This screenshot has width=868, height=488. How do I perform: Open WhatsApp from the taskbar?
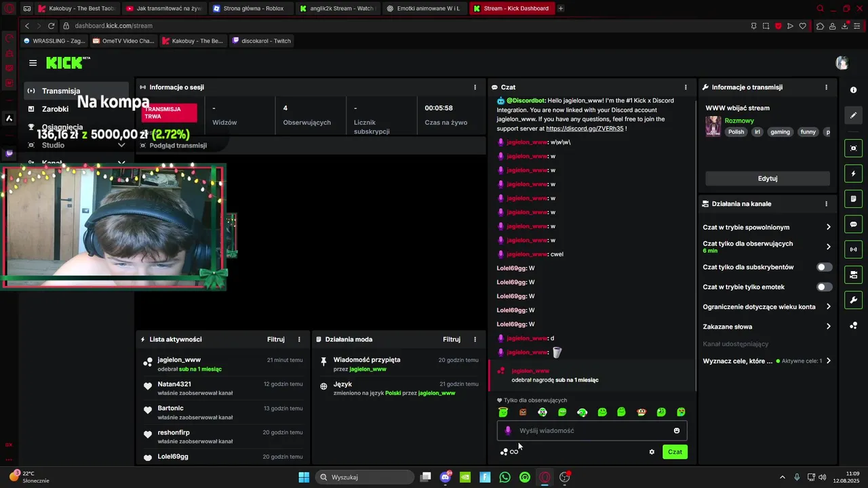point(505,477)
